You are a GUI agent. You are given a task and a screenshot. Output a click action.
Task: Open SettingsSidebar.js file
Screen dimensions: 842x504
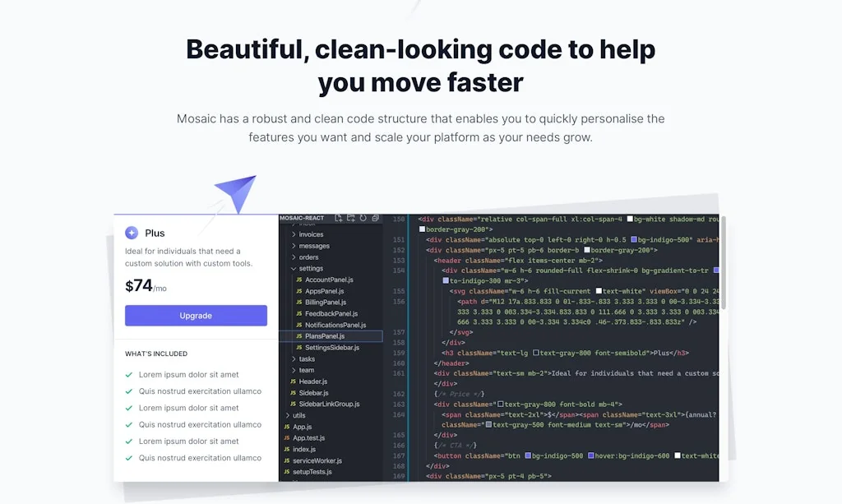click(332, 348)
